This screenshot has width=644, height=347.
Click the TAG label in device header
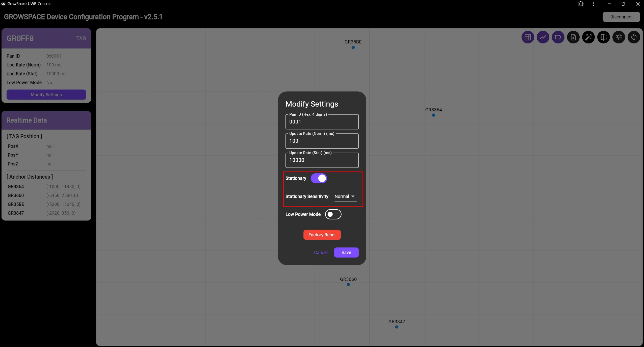click(x=81, y=38)
